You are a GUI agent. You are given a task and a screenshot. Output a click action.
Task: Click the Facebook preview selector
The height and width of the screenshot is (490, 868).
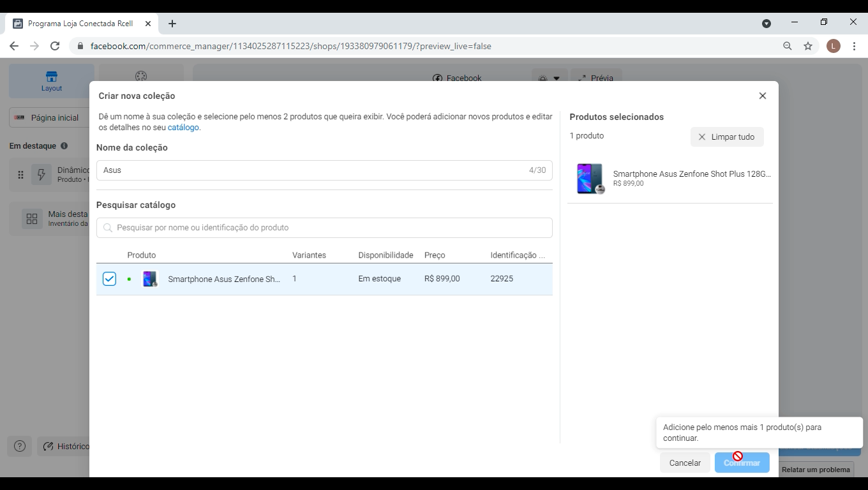tap(457, 78)
